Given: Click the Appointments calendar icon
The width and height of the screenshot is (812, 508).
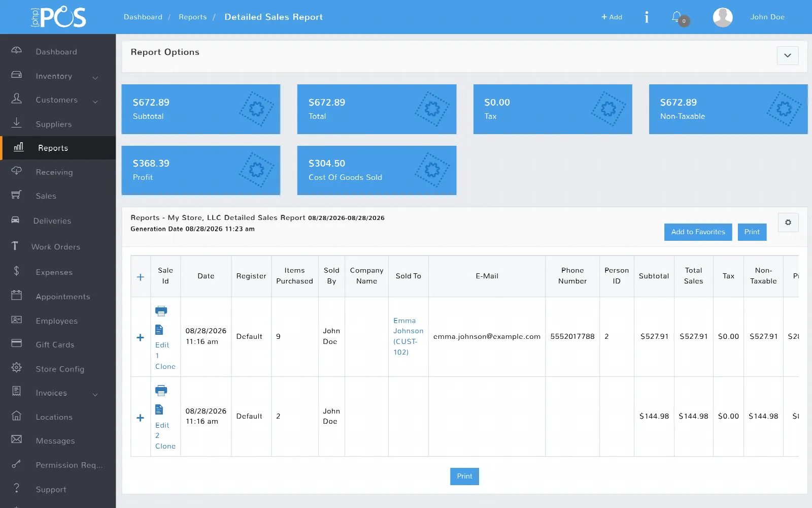Looking at the screenshot, I should click(17, 295).
